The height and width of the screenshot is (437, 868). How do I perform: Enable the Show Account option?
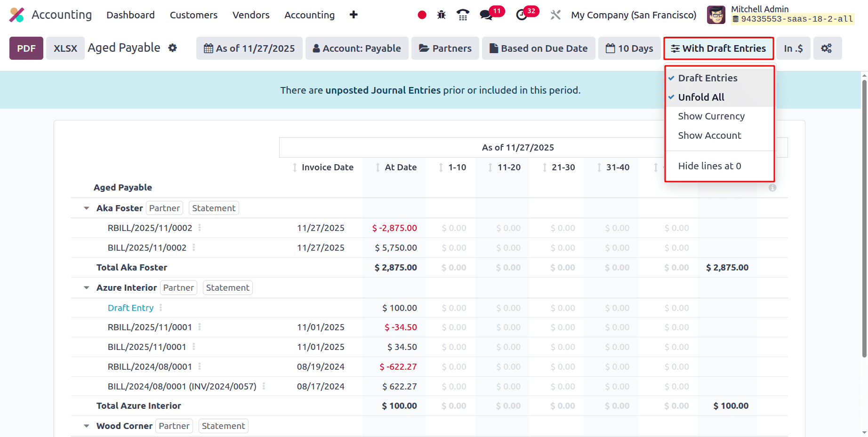tap(719, 135)
